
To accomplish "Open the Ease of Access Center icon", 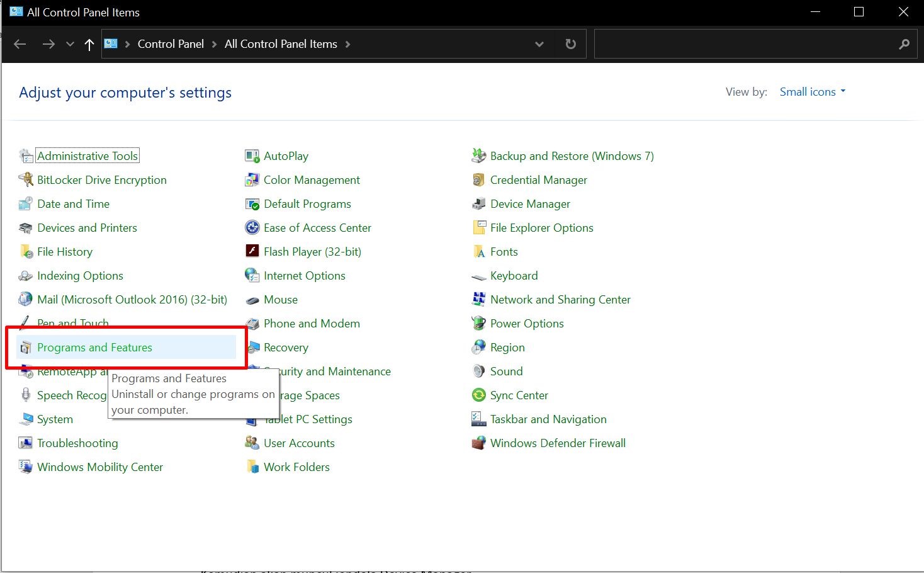I will 252,228.
